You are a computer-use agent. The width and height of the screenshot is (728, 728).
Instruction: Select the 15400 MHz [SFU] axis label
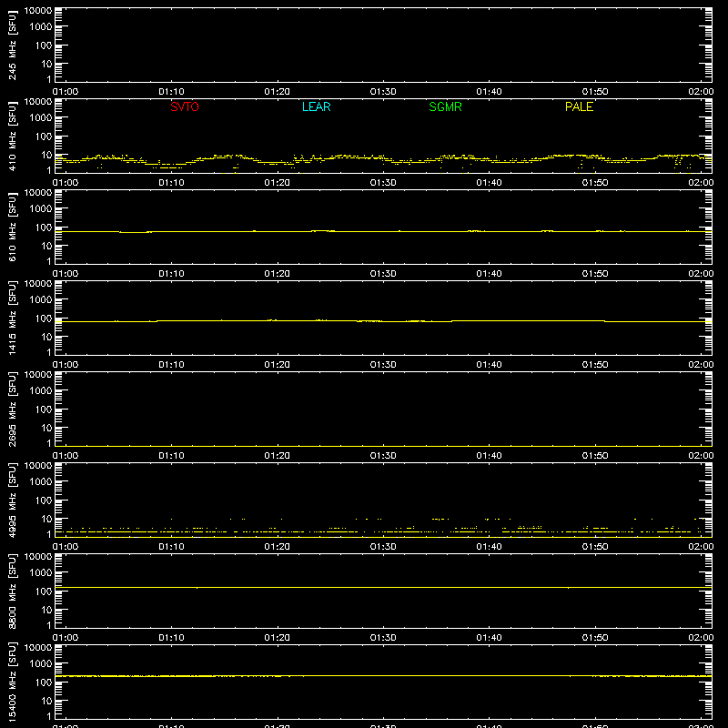12,682
